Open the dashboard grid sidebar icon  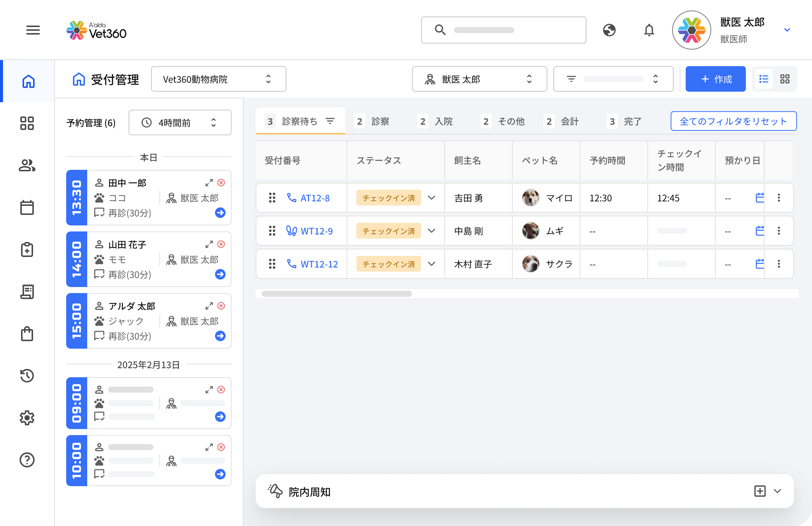(x=27, y=123)
